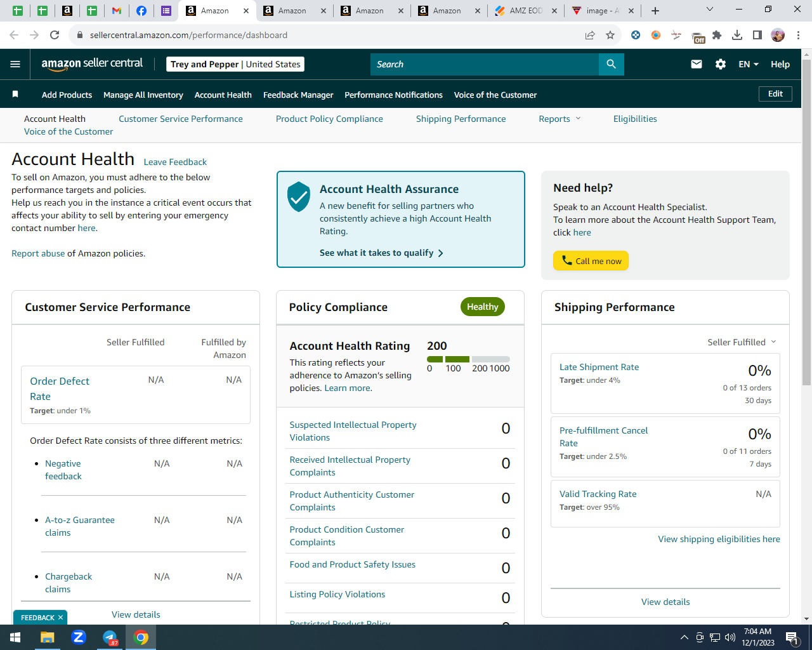
Task: Click the Edit button in navigation bar
Action: pos(775,94)
